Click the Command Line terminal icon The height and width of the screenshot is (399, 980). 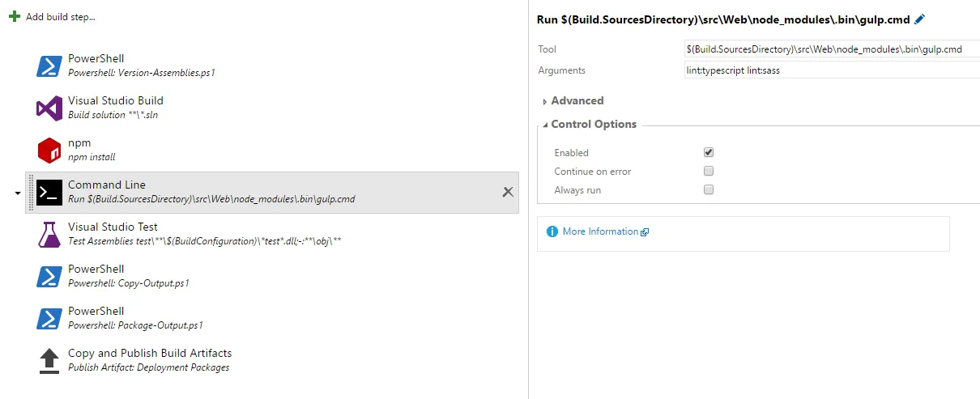[49, 193]
